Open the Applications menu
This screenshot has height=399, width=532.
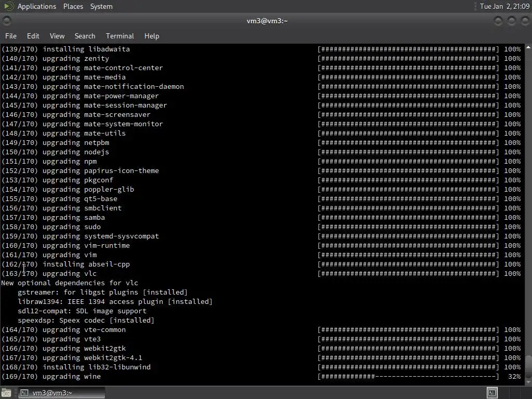(x=37, y=6)
